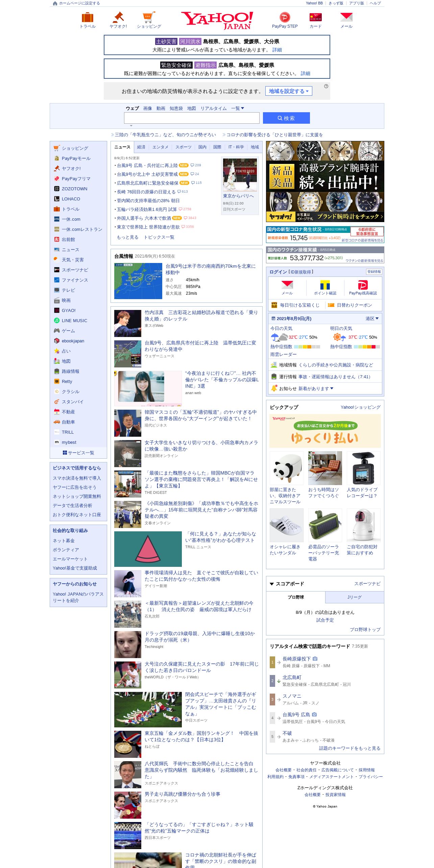Open the PayPay STEP icon
The height and width of the screenshot is (868, 434).
coord(285,17)
